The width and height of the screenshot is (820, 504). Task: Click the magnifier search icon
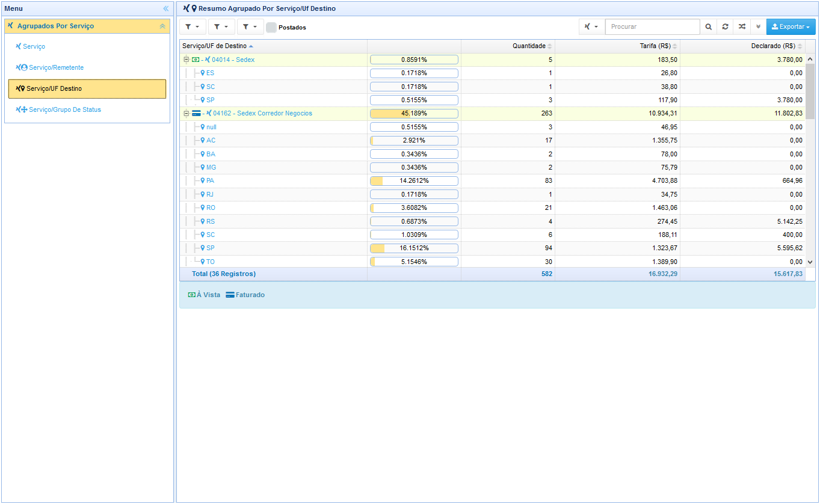pos(708,26)
